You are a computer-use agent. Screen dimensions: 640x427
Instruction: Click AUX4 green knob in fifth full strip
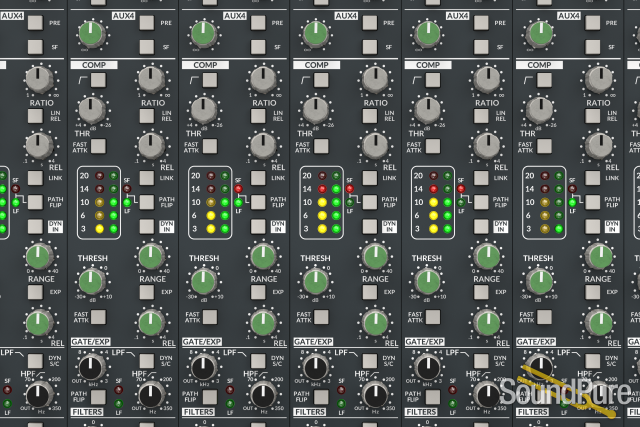pos(540,34)
